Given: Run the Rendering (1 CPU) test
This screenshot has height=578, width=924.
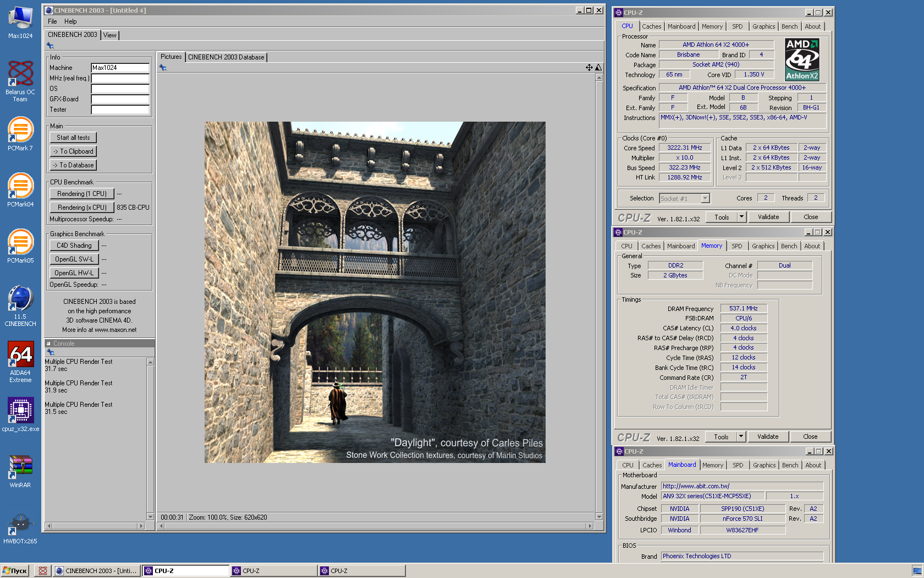Looking at the screenshot, I should coord(82,194).
